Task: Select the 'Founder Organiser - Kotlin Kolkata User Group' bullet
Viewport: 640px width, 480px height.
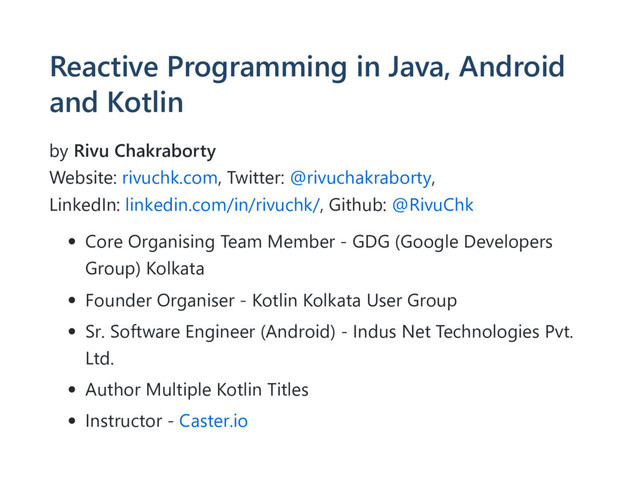Action: [271, 301]
